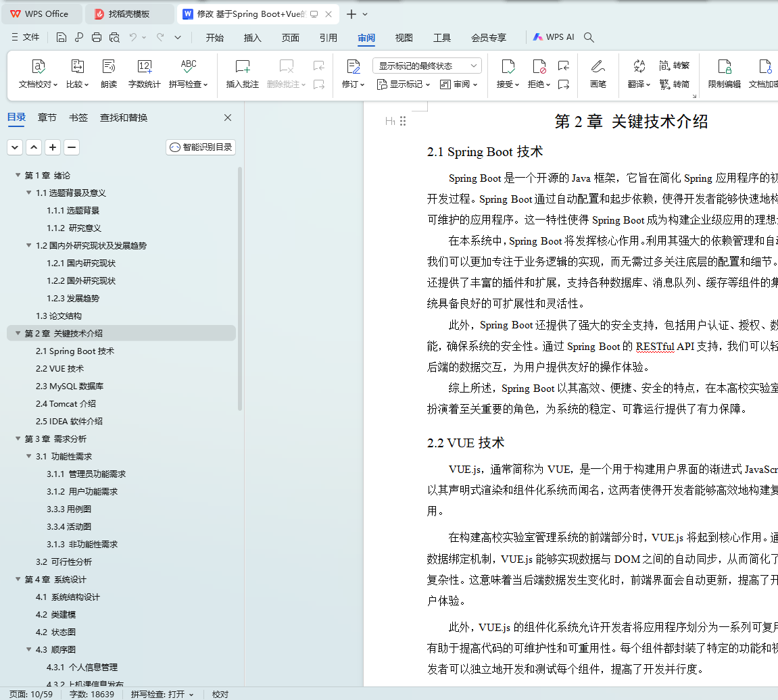Open the search magnifier icon

[589, 37]
